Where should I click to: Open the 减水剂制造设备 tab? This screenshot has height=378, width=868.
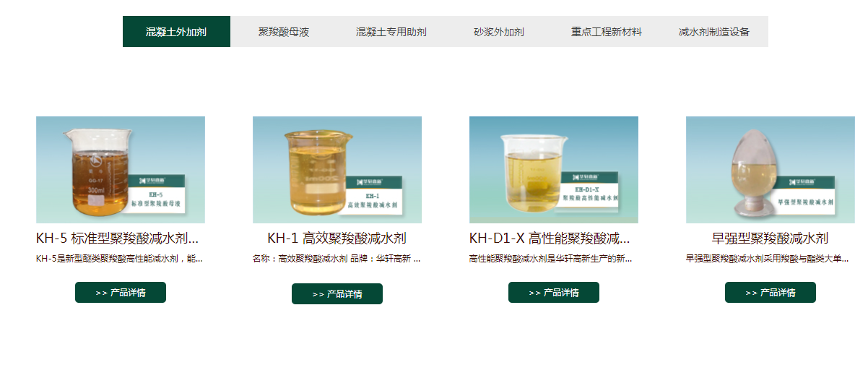coord(714,32)
